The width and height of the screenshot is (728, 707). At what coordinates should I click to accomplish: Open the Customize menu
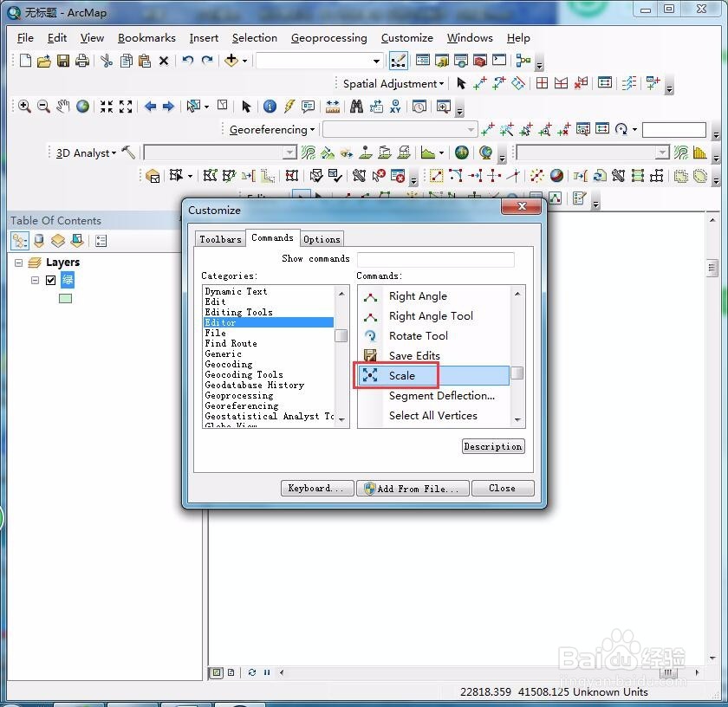(406, 38)
